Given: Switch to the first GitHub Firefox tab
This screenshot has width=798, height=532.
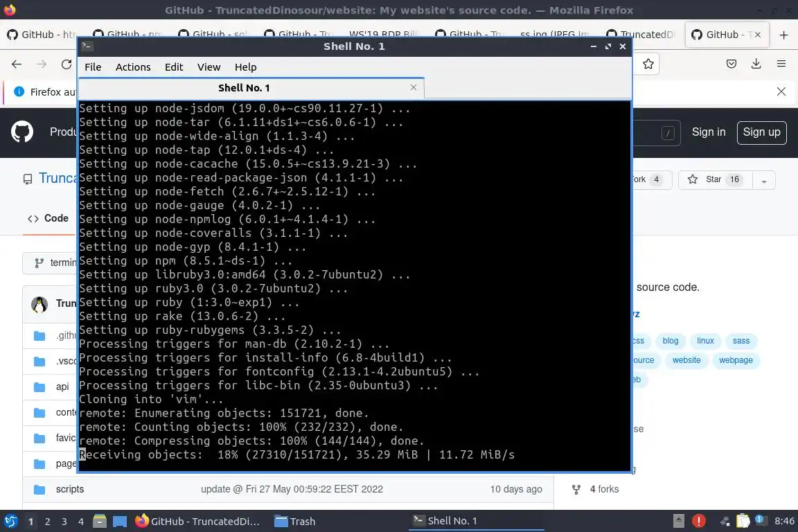Looking at the screenshot, I should (x=42, y=35).
